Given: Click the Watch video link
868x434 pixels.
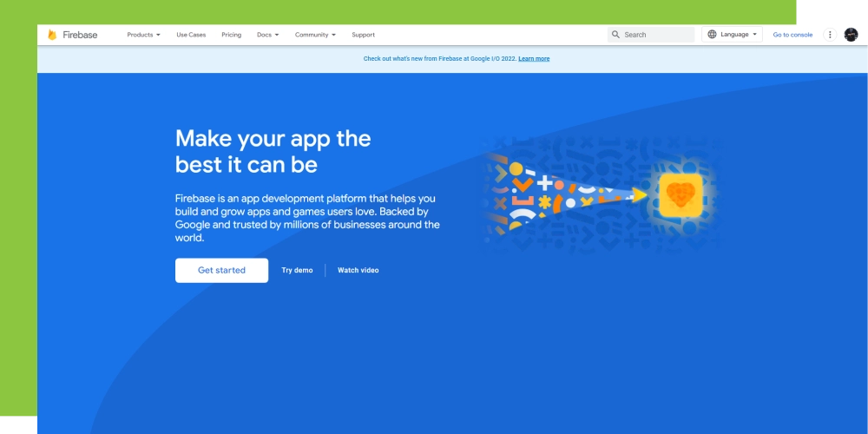Looking at the screenshot, I should pyautogui.click(x=358, y=270).
